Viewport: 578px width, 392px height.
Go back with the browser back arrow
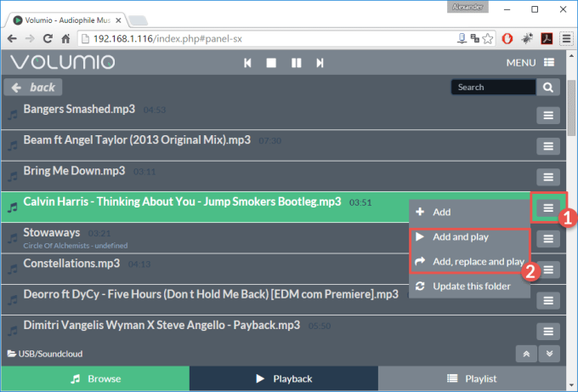coord(12,39)
